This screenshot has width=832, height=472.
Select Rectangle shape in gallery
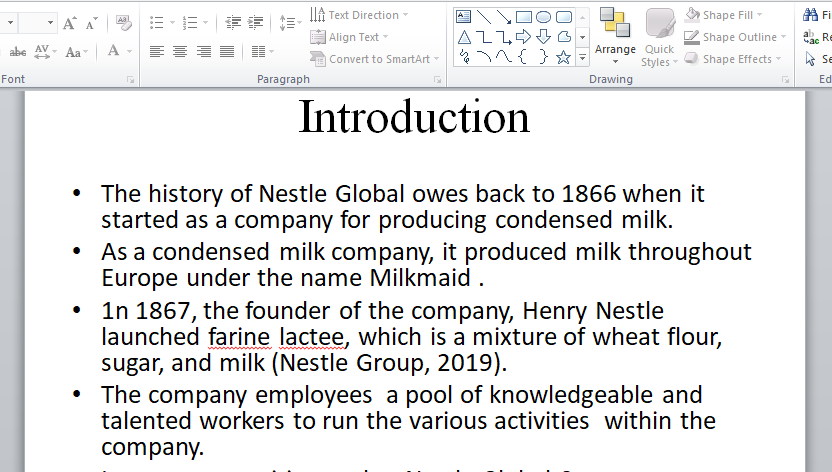(524, 16)
